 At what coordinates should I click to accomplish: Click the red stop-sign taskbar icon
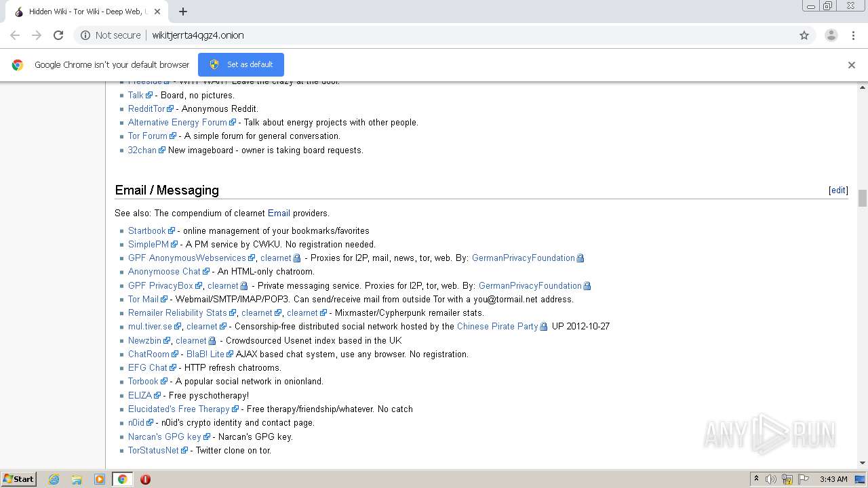(x=145, y=479)
